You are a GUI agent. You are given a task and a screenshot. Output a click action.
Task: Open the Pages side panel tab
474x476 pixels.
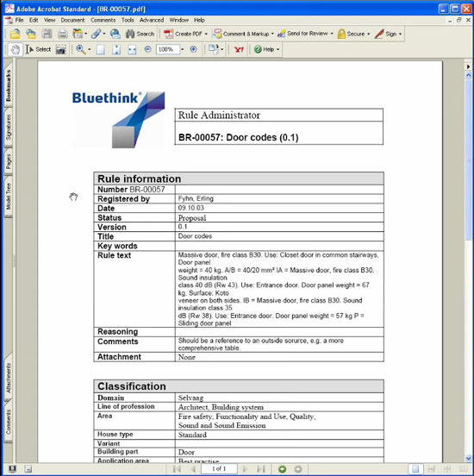[x=9, y=161]
